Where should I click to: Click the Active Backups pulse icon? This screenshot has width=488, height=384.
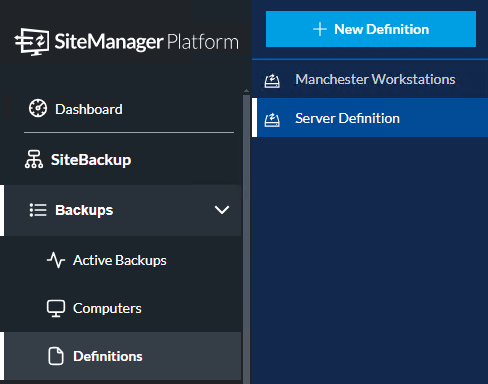(56, 260)
